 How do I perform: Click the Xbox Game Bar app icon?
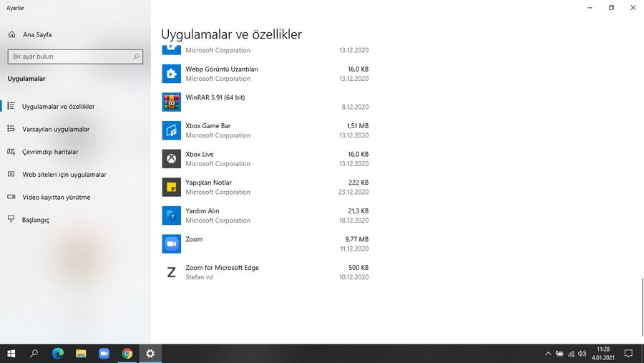point(171,130)
